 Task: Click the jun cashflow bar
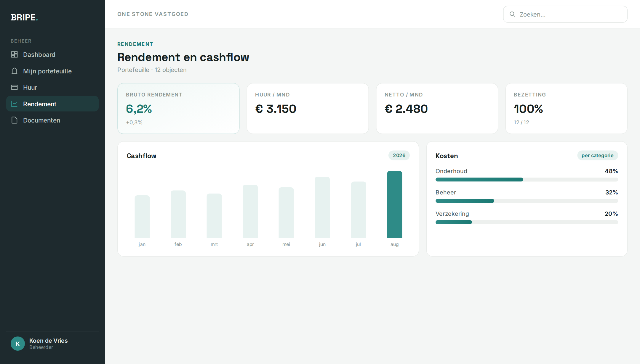point(322,207)
